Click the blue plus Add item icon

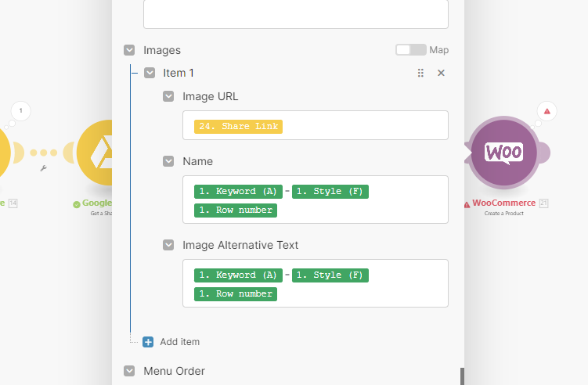pos(148,342)
